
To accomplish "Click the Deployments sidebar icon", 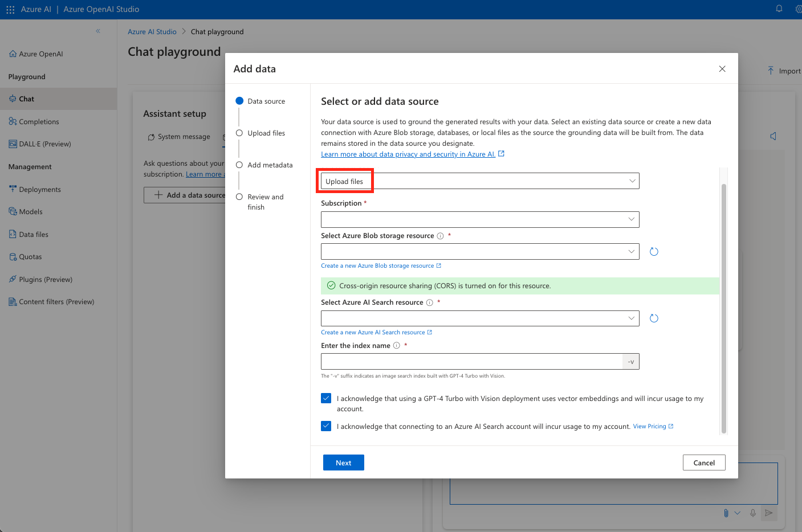I will click(13, 189).
